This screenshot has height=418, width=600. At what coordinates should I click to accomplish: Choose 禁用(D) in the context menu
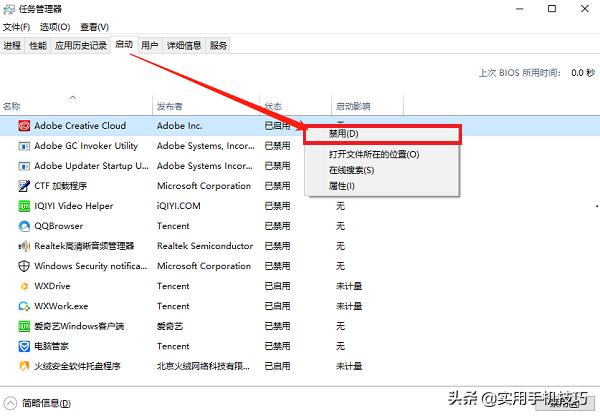click(x=382, y=134)
